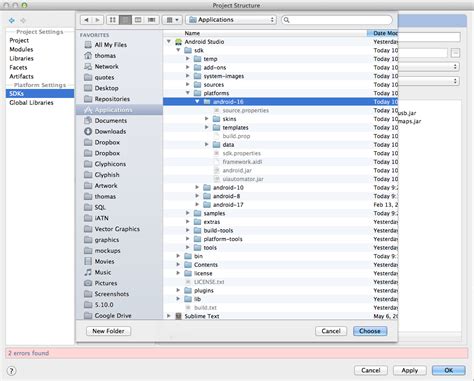Collapse the android-16 folder

tap(197, 101)
